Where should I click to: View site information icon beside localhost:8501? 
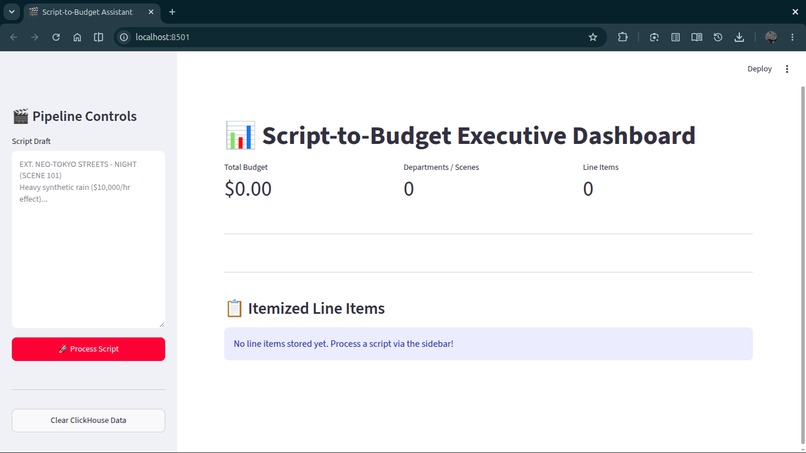coord(124,37)
